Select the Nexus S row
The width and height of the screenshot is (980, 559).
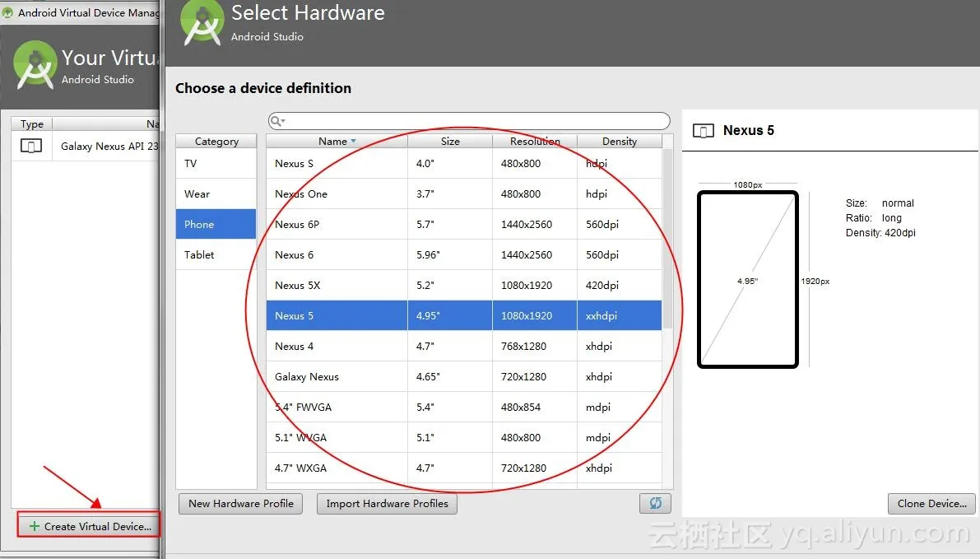click(464, 163)
